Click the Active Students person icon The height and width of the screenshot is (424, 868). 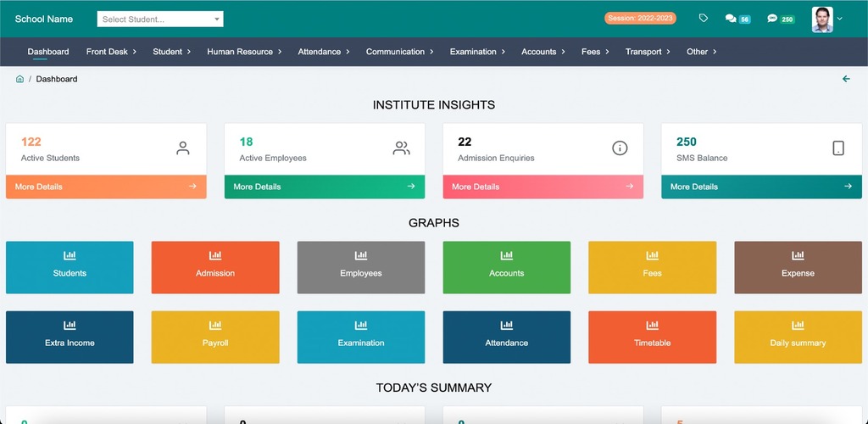(x=182, y=148)
